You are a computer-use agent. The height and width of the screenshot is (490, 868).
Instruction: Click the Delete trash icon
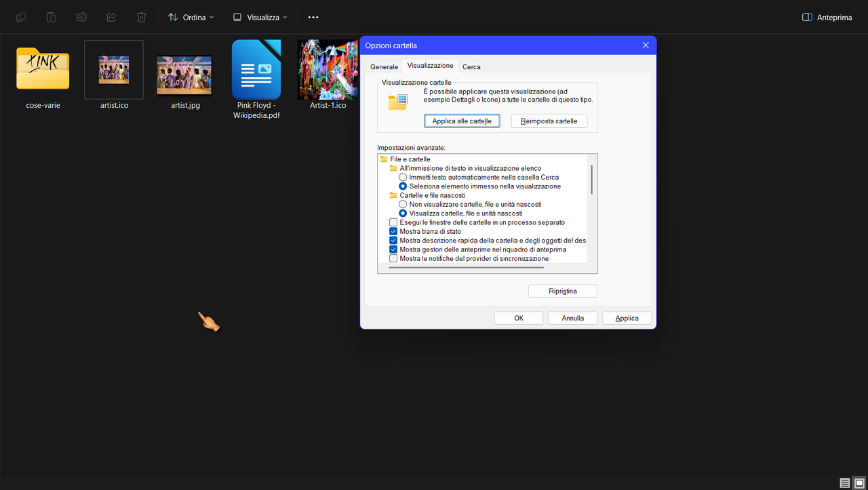pos(140,17)
